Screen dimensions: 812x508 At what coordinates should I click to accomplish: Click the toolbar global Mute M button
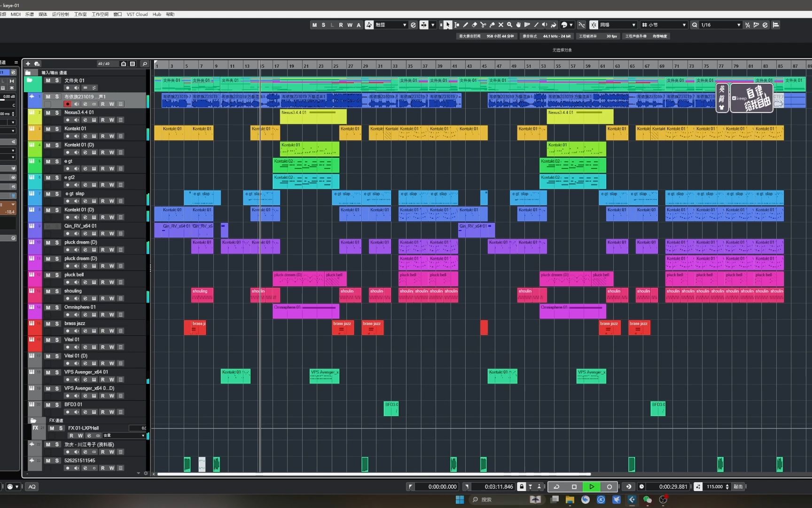point(314,25)
